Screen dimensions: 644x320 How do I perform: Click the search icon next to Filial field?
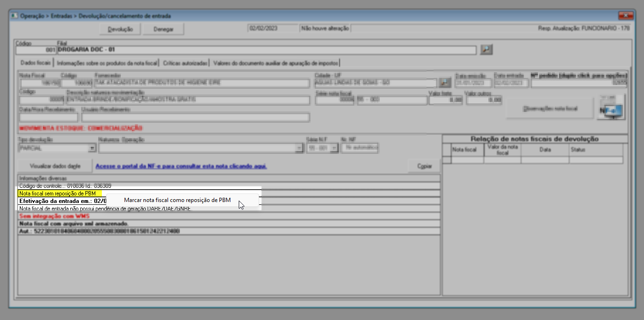click(486, 50)
